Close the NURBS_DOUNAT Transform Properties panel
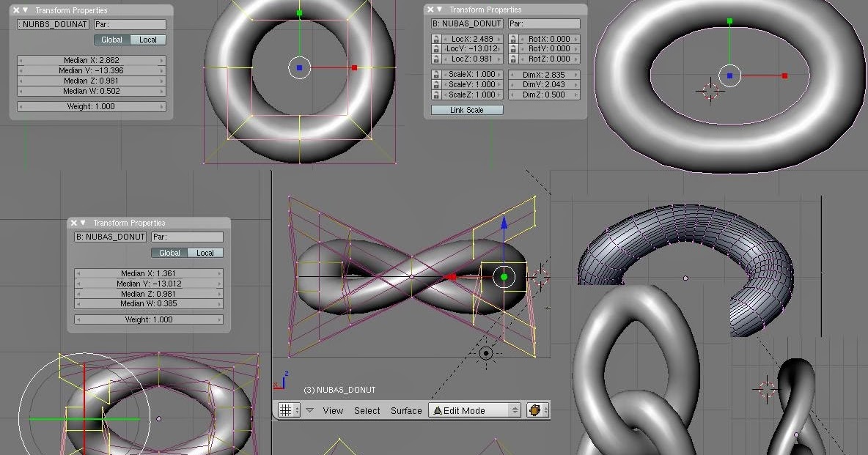Image resolution: width=868 pixels, height=455 pixels. (x=16, y=10)
